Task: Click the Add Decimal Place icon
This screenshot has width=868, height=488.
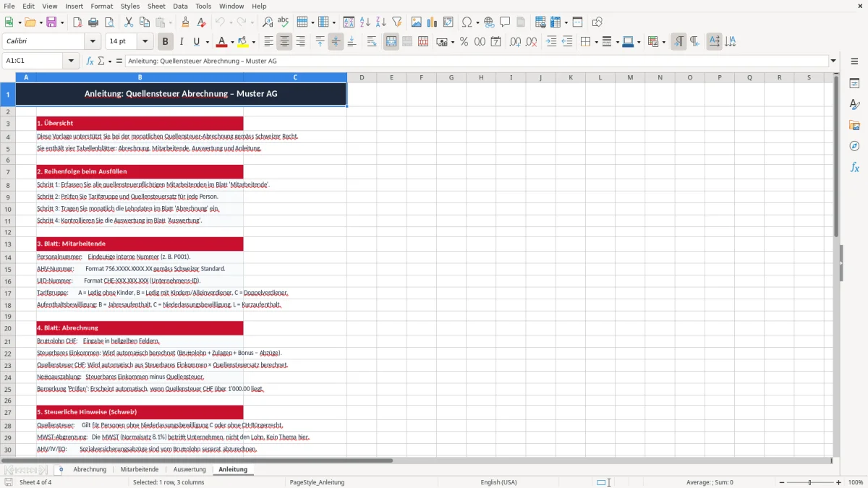Action: click(x=516, y=42)
